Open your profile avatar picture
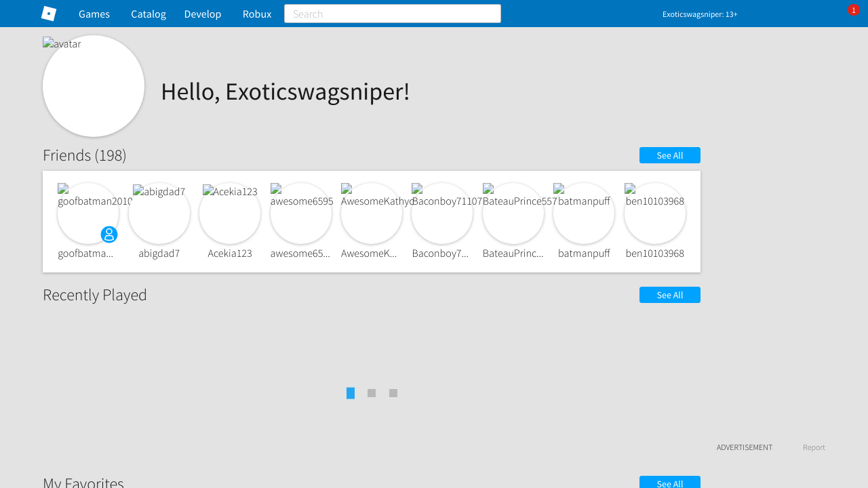868x488 pixels. pyautogui.click(x=94, y=86)
